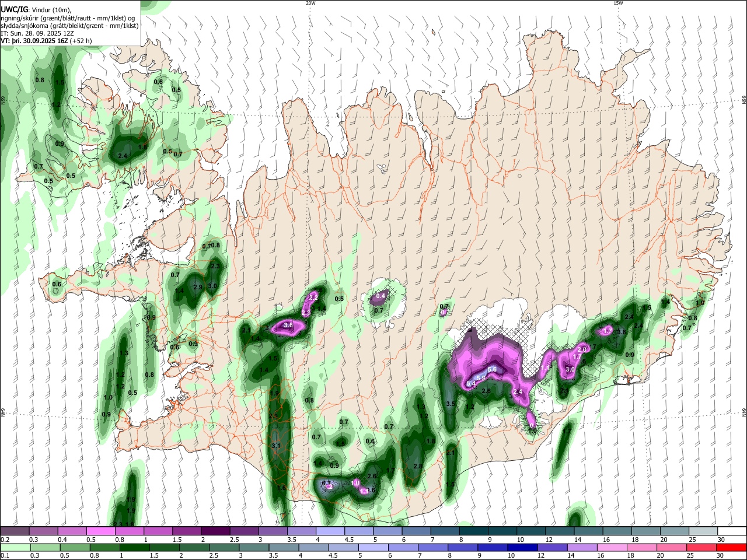Image resolution: width=747 pixels, height=560 pixels.
Task: Click the '25' label on the rain legend
Action: (x=692, y=556)
